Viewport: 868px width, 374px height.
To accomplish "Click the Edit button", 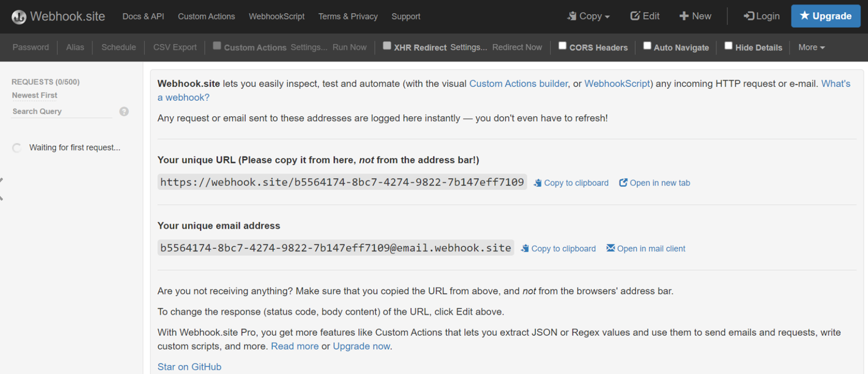I will 645,16.
